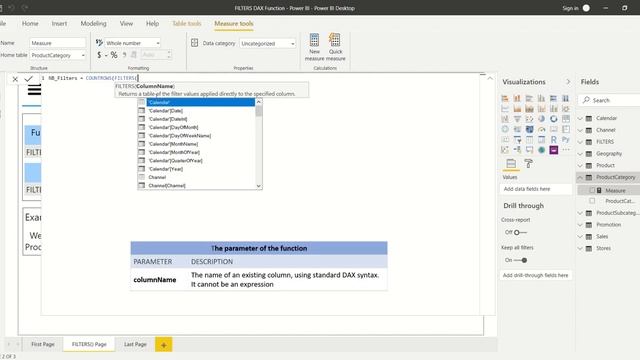Expand the Calendar table in Fields

[x=580, y=118]
